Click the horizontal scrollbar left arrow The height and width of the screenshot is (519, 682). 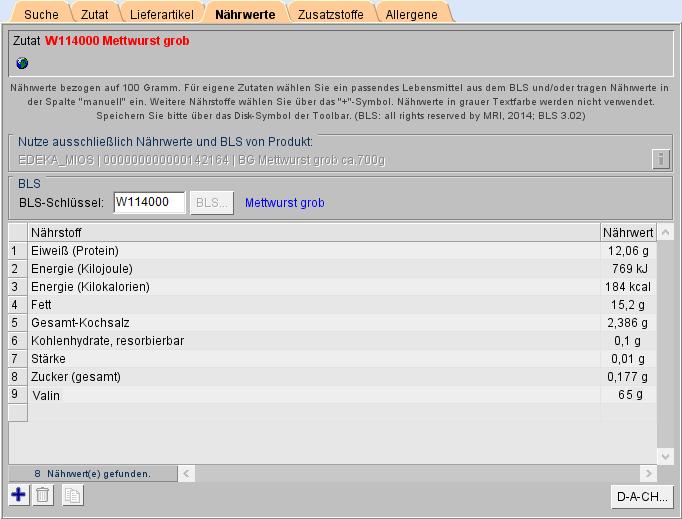186,473
